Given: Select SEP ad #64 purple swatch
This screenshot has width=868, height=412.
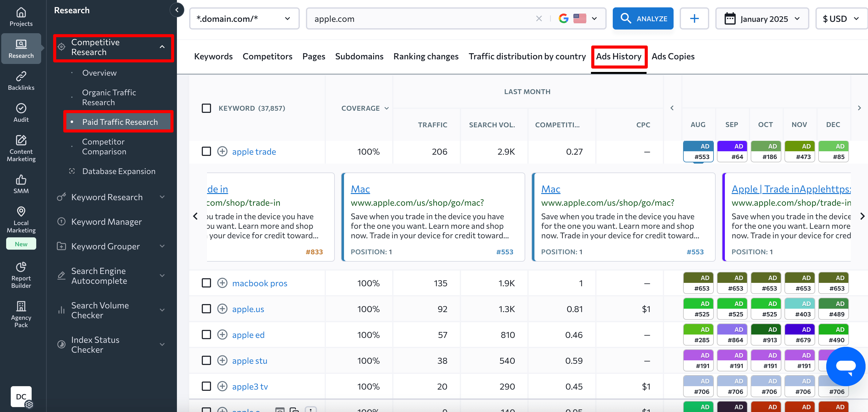Looking at the screenshot, I should pyautogui.click(x=732, y=152).
